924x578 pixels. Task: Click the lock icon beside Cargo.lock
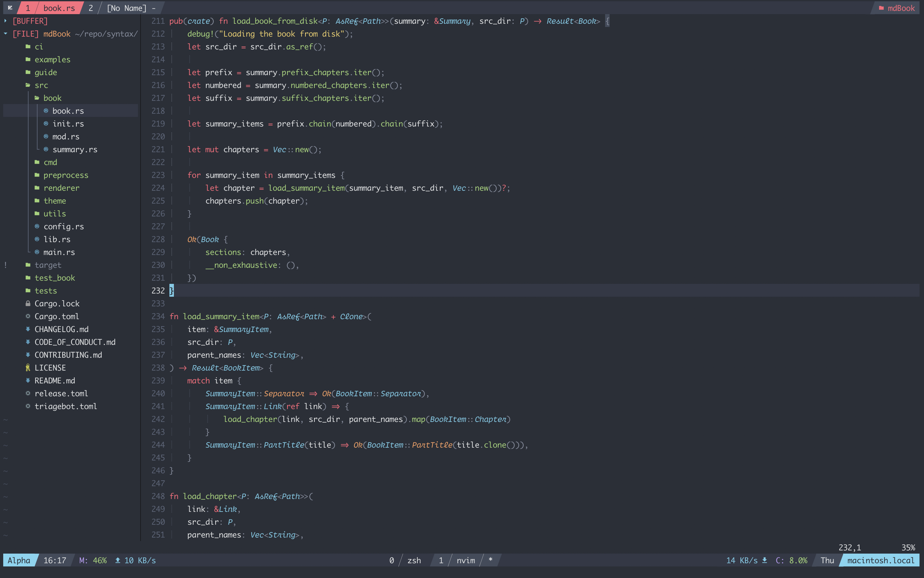(x=28, y=303)
